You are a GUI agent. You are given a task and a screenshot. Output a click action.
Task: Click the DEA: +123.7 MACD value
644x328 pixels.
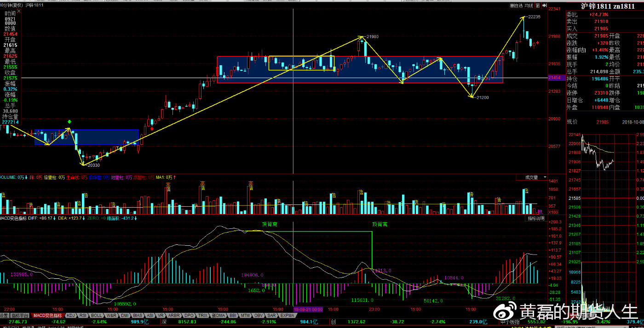tap(72, 218)
